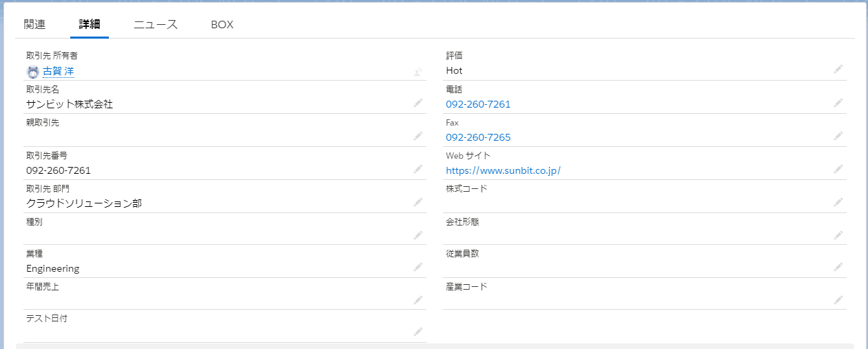The width and height of the screenshot is (868, 349).
Task: Click the 種別 field label
Action: tap(34, 222)
